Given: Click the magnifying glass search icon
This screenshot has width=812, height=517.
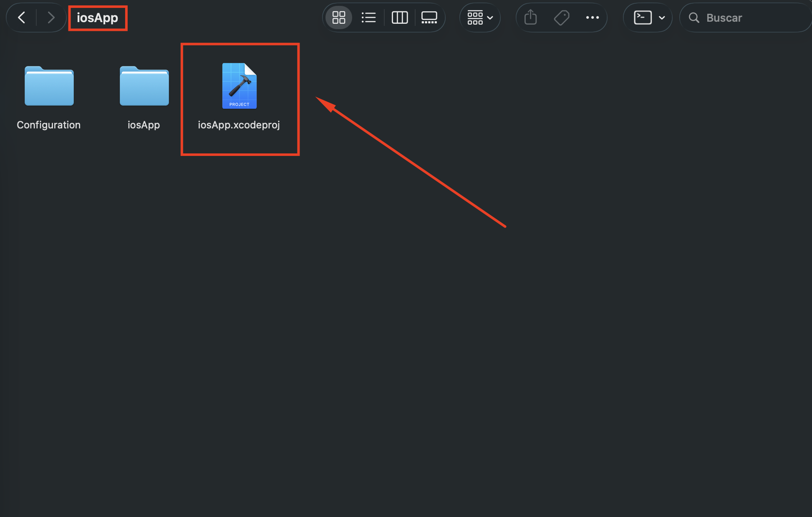Looking at the screenshot, I should pyautogui.click(x=694, y=18).
